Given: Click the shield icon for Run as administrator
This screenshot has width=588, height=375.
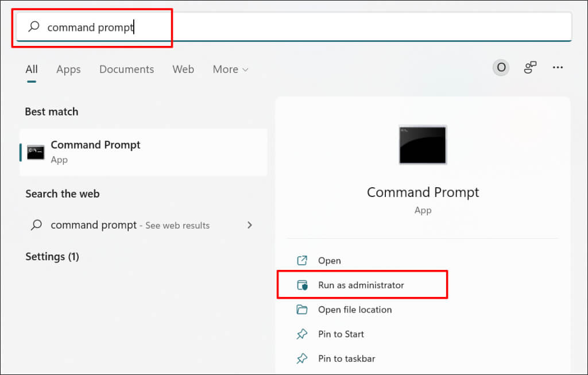Looking at the screenshot, I should click(302, 285).
